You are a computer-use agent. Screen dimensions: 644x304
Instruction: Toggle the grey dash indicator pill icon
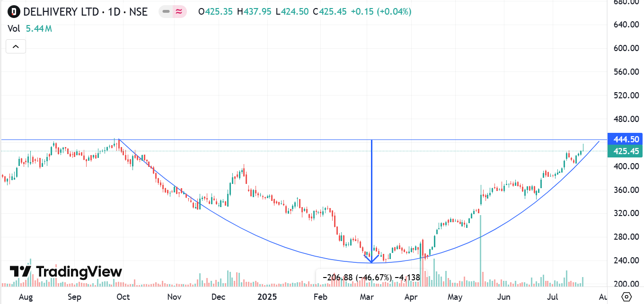(x=166, y=12)
